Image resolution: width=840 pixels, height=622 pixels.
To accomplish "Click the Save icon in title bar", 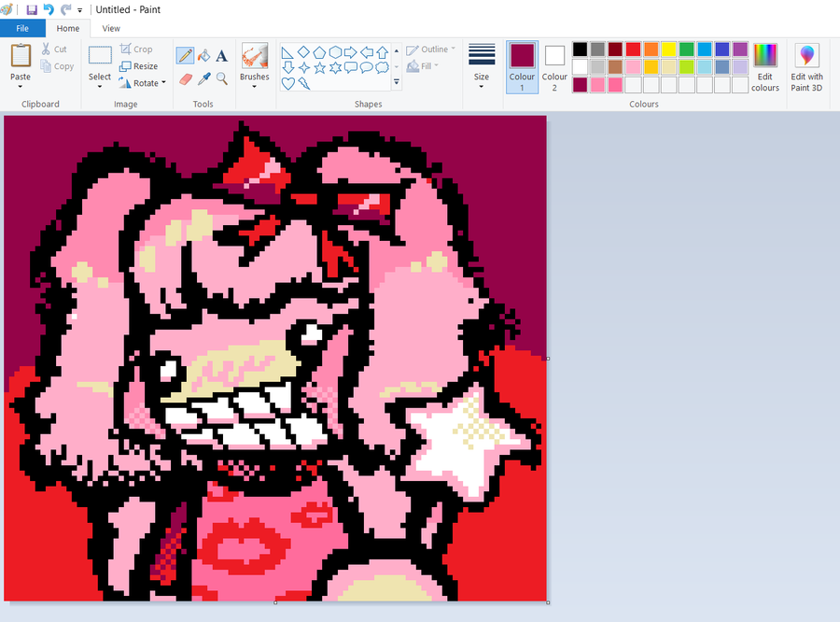I will click(x=32, y=9).
